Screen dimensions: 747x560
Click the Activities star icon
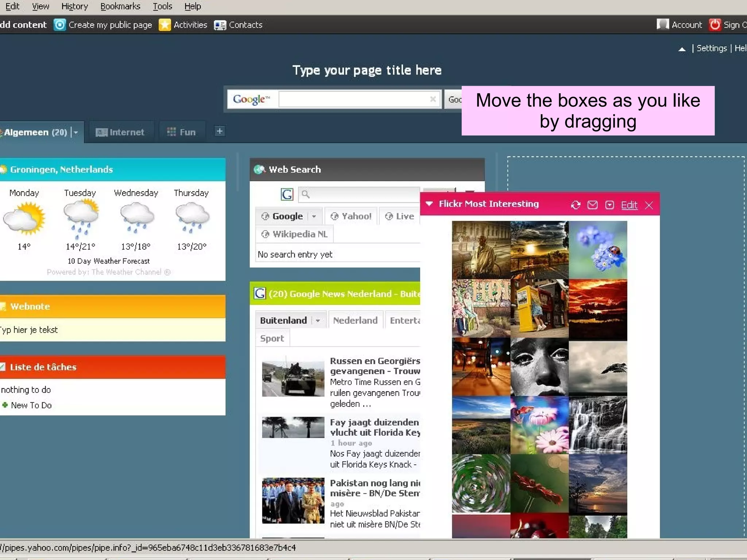[165, 25]
